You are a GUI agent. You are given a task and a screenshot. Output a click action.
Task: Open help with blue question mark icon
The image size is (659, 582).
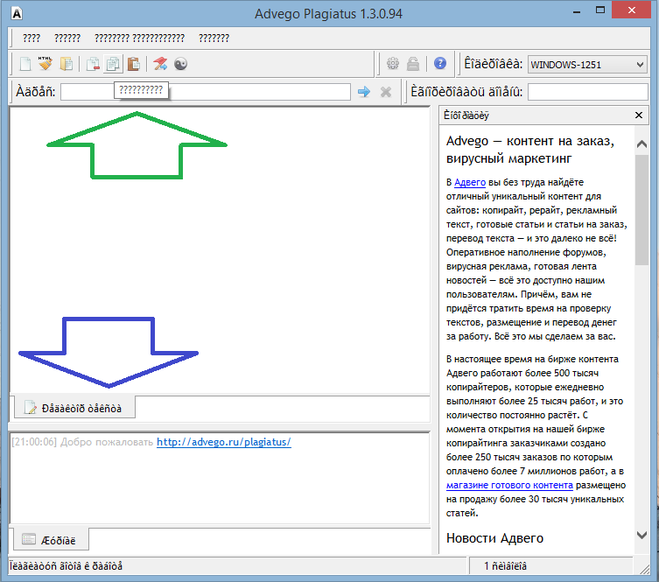pyautogui.click(x=440, y=63)
